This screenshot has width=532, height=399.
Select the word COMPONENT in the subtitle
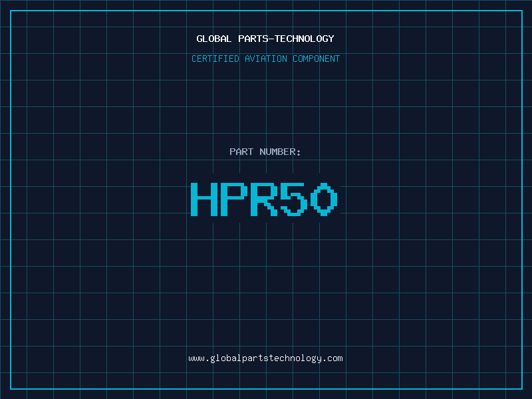click(x=316, y=59)
